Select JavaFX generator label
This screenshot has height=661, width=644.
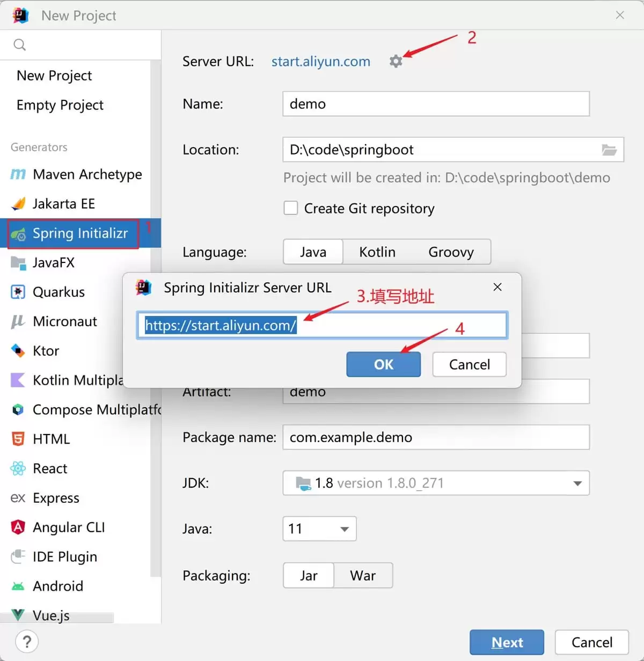tap(54, 263)
